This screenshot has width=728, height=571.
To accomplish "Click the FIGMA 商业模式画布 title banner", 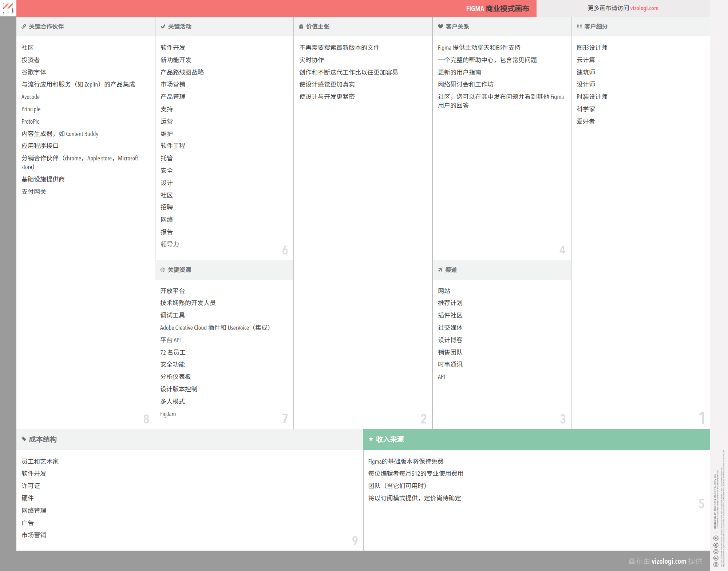I will point(498,8).
